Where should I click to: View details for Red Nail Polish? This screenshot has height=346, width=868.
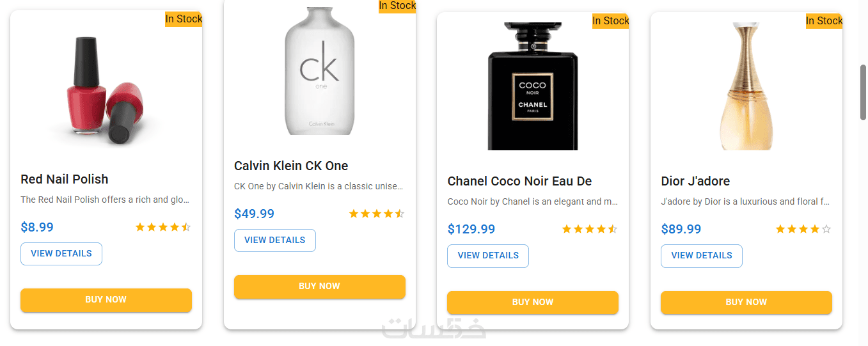(61, 254)
